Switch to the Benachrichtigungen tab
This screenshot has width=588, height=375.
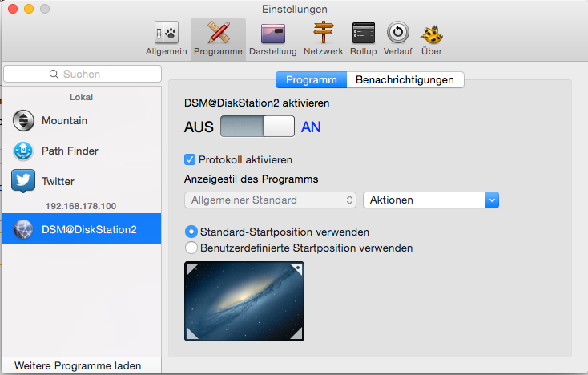(x=405, y=79)
